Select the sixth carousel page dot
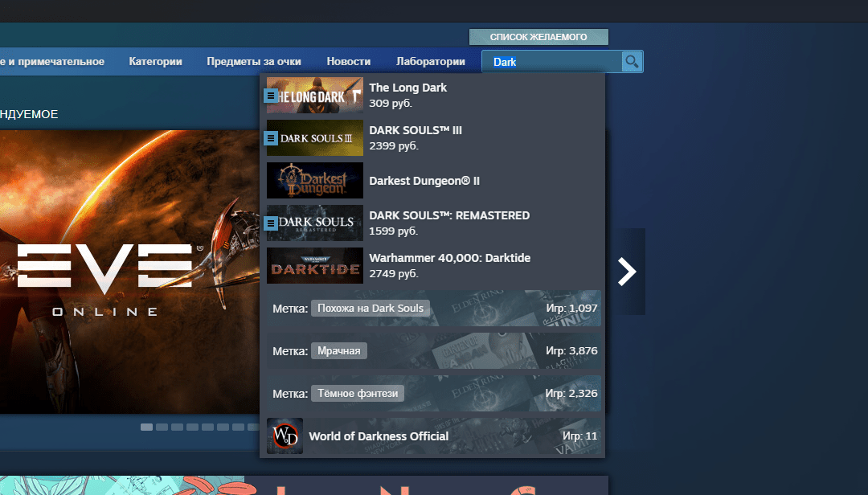This screenshot has width=868, height=495. [223, 427]
